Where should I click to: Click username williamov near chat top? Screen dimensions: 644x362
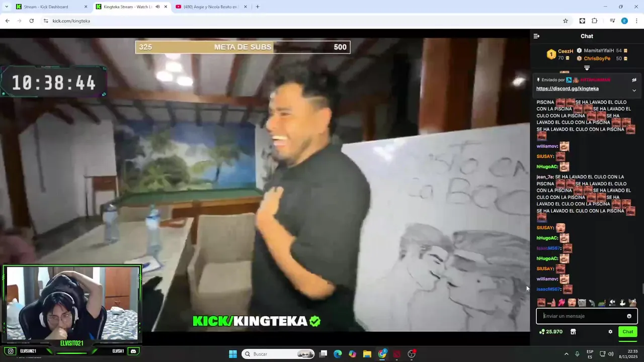tap(547, 146)
